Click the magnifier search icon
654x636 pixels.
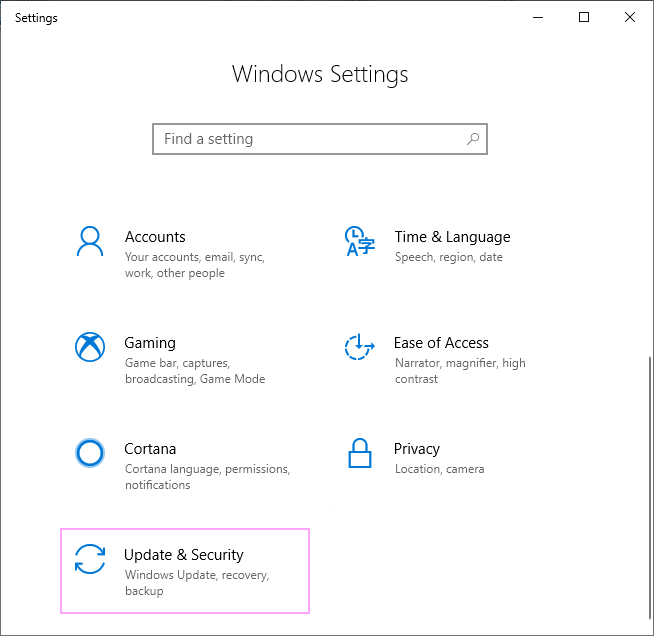[473, 139]
